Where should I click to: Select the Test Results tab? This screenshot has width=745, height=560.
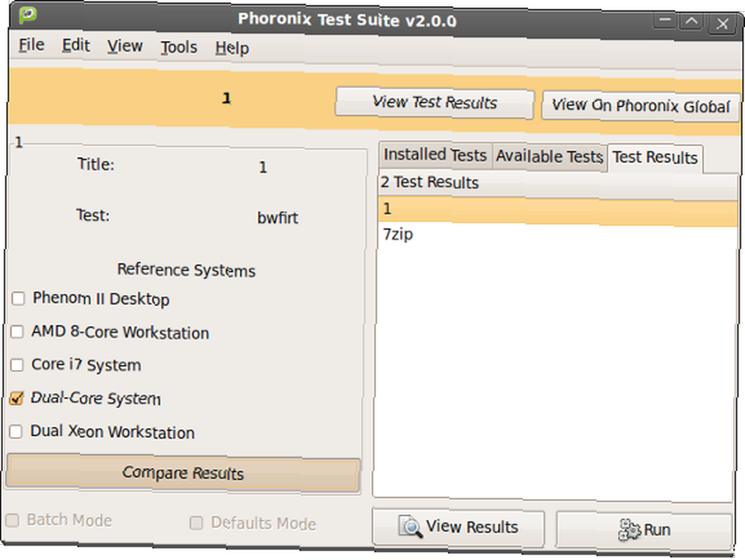click(x=655, y=158)
